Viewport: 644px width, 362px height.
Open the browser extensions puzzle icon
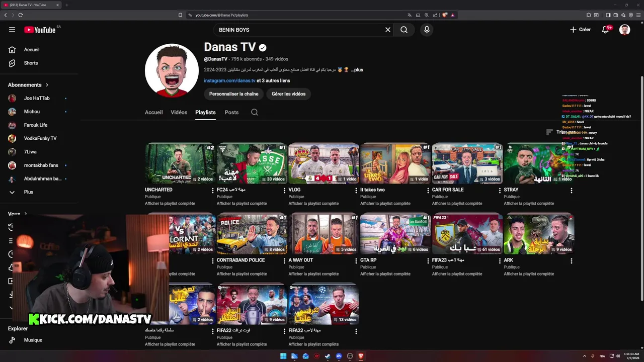click(x=589, y=15)
